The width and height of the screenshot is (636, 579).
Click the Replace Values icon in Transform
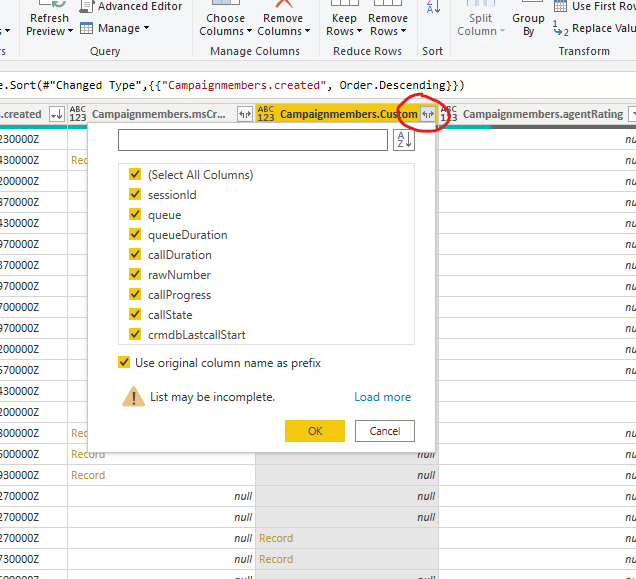pyautogui.click(x=561, y=29)
